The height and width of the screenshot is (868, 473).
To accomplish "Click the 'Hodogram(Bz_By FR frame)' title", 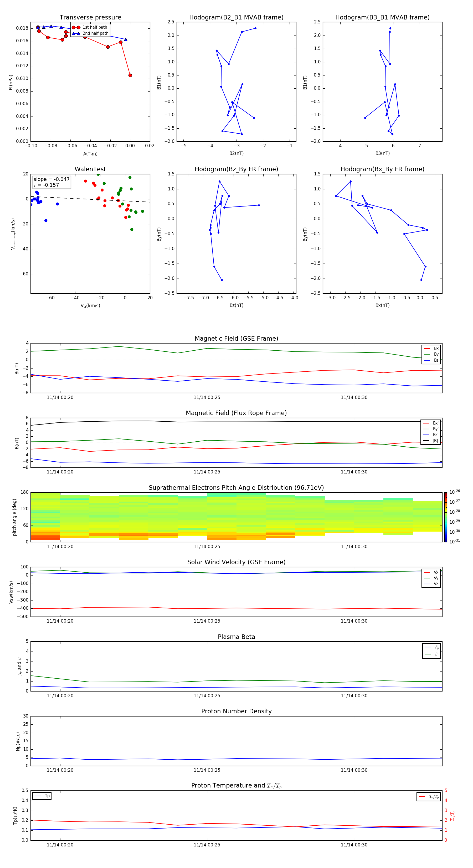I will (x=236, y=169).
